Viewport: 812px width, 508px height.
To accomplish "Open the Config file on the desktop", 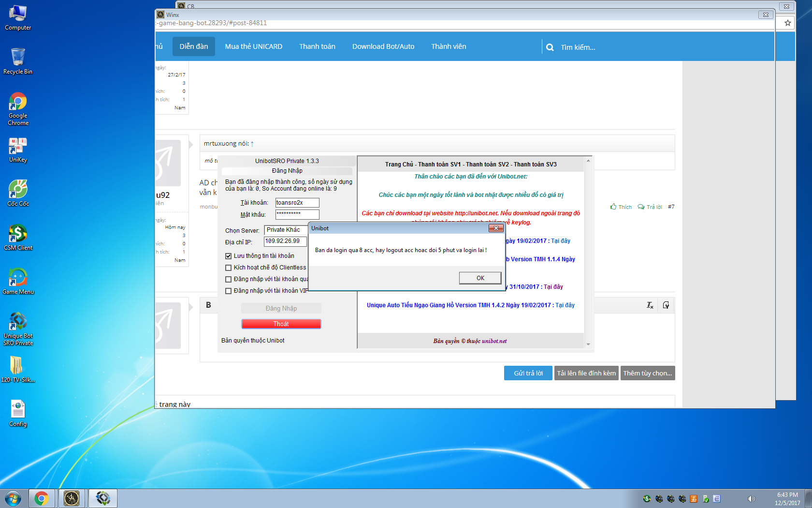I will pos(18,414).
